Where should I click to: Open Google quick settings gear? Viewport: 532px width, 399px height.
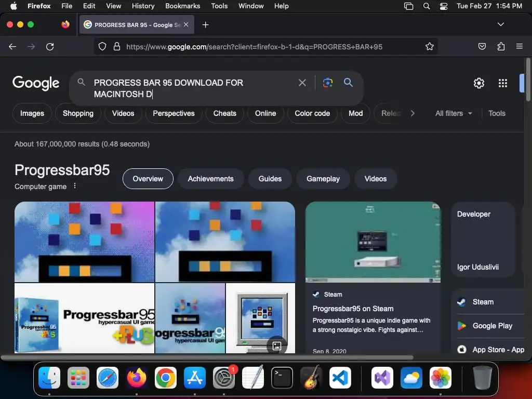tap(478, 83)
